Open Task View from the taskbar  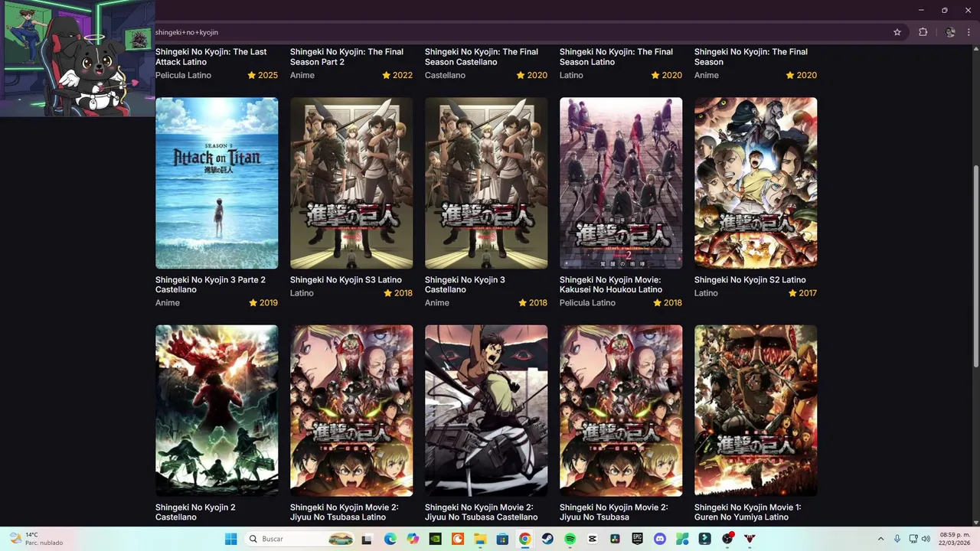pos(367,539)
